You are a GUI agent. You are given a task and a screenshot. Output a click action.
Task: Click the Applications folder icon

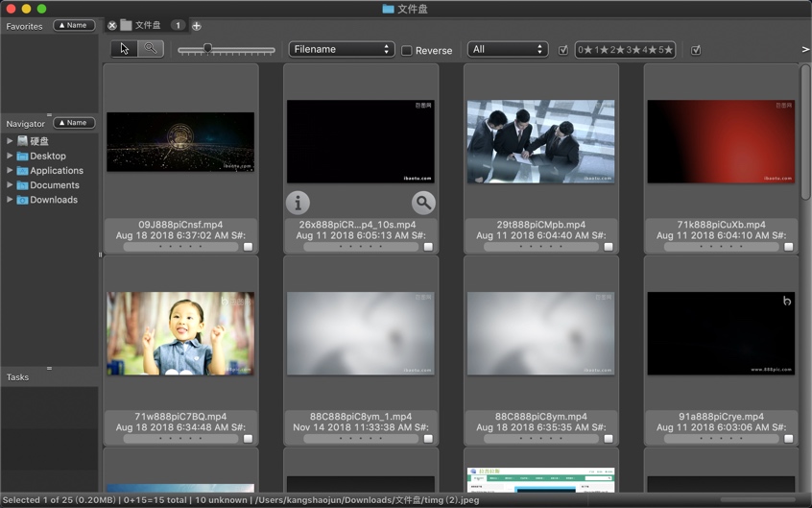coord(22,170)
